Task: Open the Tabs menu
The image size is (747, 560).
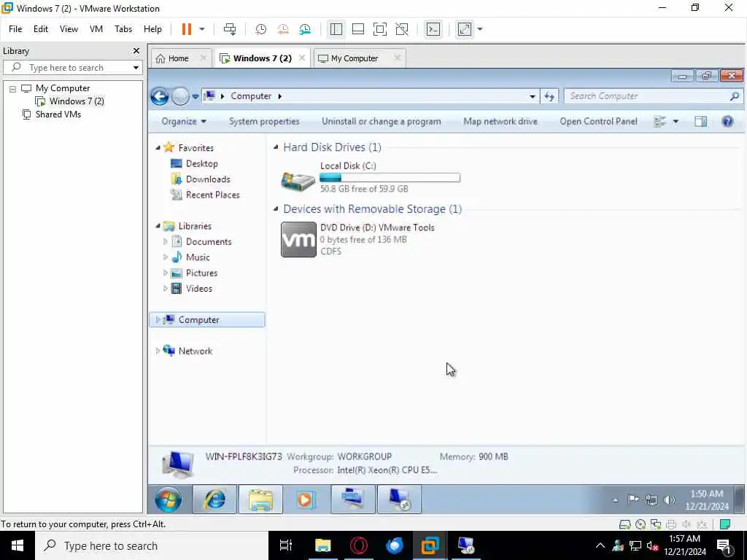Action: 123,29
